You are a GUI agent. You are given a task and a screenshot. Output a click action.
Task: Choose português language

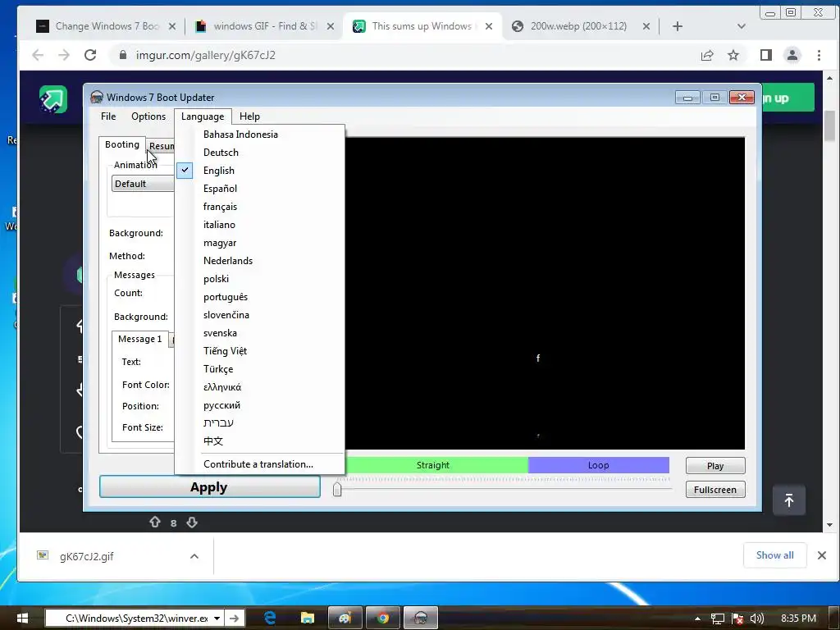point(260,297)
